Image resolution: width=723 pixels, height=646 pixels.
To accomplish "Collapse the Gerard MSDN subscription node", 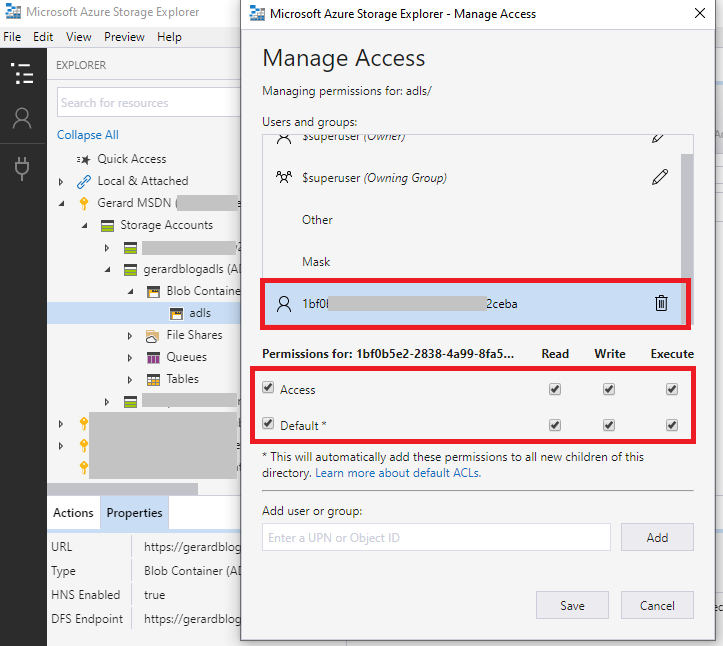I will pos(62,203).
